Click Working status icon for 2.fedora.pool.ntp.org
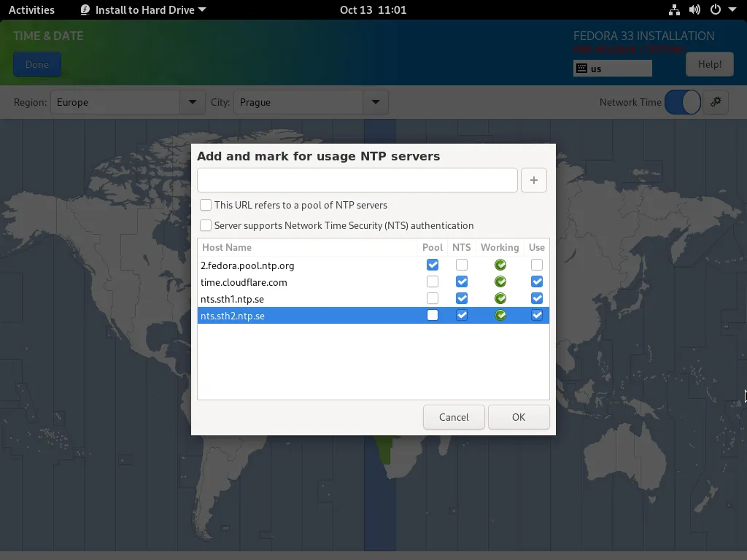The image size is (747, 560). (x=500, y=265)
